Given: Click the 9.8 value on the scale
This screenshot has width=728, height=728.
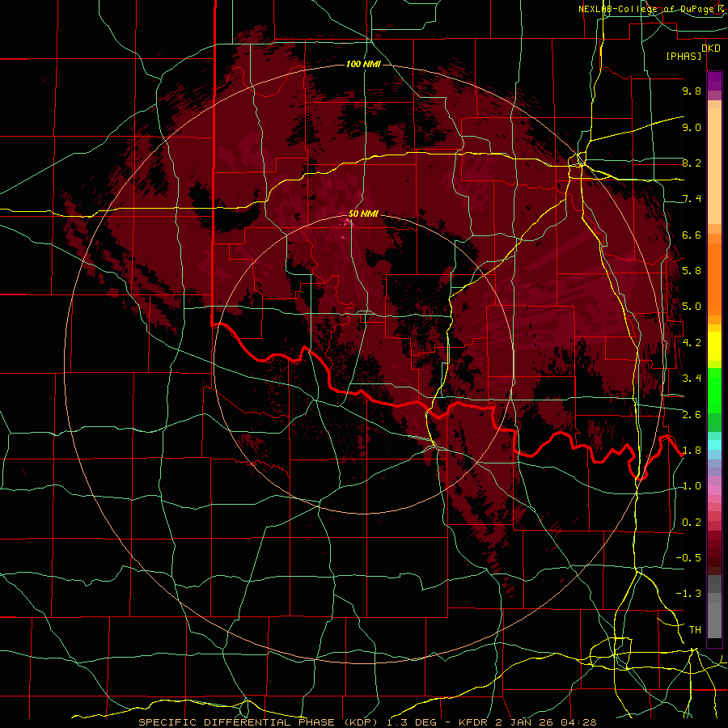Looking at the screenshot, I should tap(692, 91).
